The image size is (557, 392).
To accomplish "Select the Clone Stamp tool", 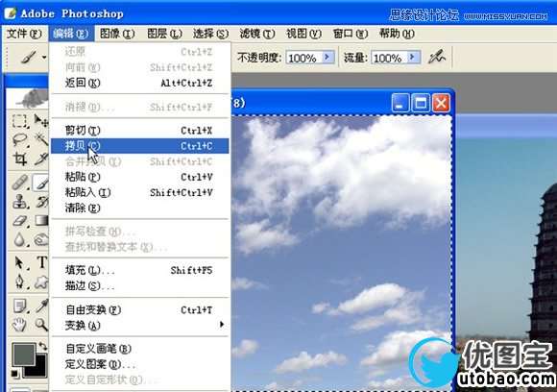I will 19,202.
